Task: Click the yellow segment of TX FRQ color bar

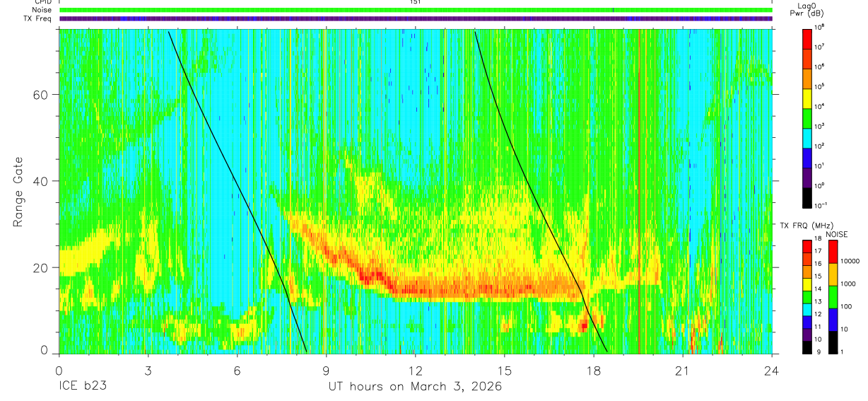Action: click(x=807, y=284)
